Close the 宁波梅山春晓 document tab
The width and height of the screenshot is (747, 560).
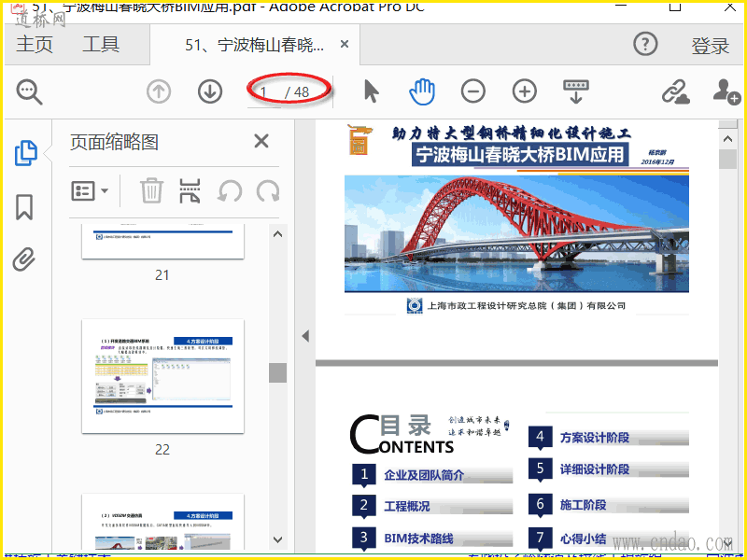point(345,44)
